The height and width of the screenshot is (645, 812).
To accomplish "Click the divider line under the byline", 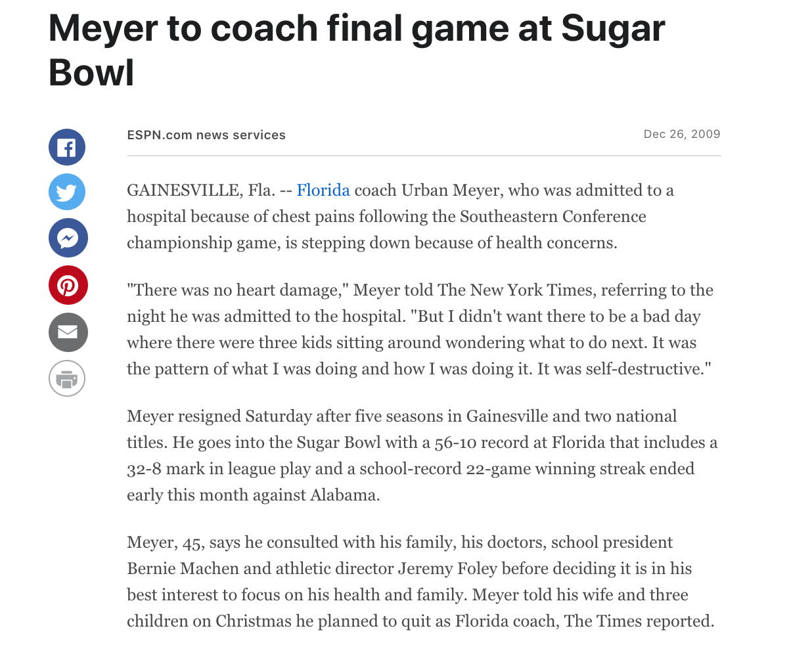I will tap(424, 156).
